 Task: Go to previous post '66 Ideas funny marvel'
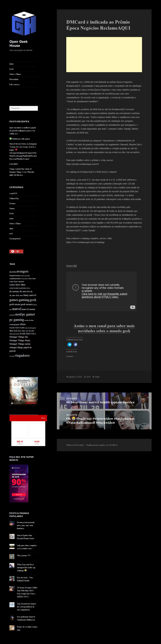[100, 402]
